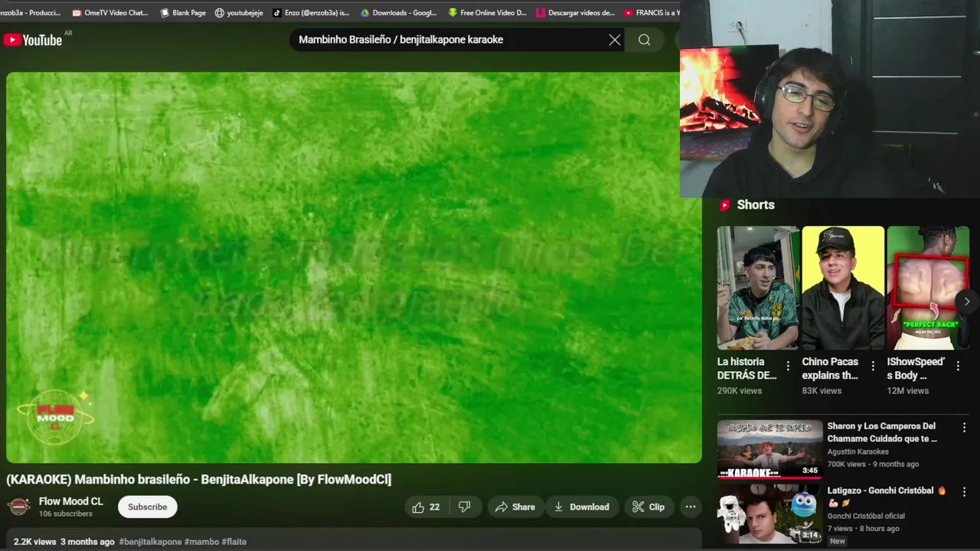Open the 'Enzo (@enzob3a)' TikTok bookmark
The height and width of the screenshot is (551, 980).
(311, 13)
